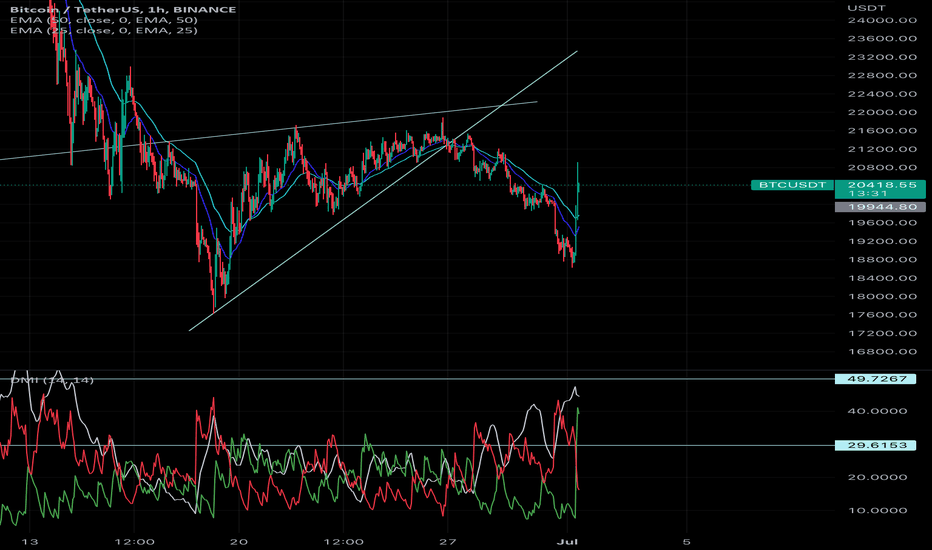Click the 23200.00 price axis label
The image size is (932, 550).
click(882, 57)
